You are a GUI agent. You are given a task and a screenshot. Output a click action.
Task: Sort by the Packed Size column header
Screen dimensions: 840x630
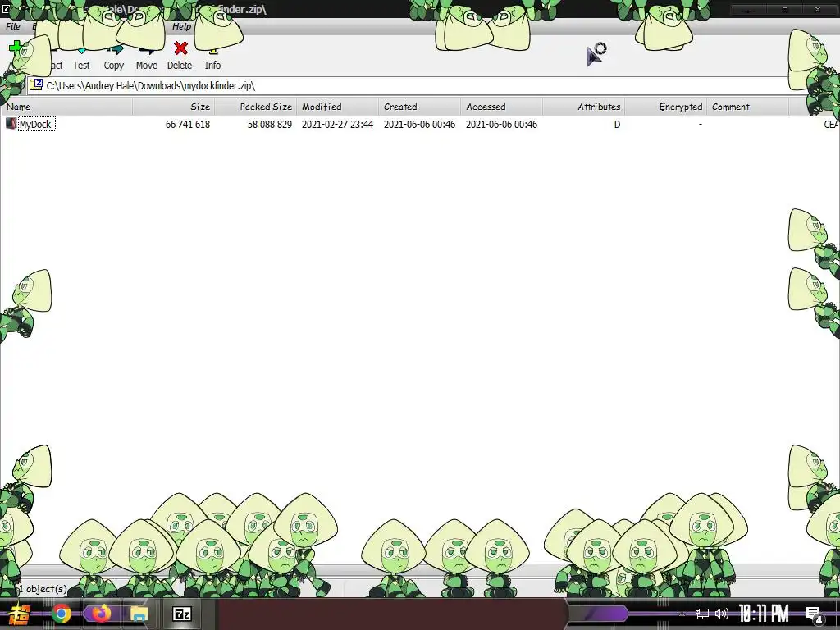pos(256,107)
